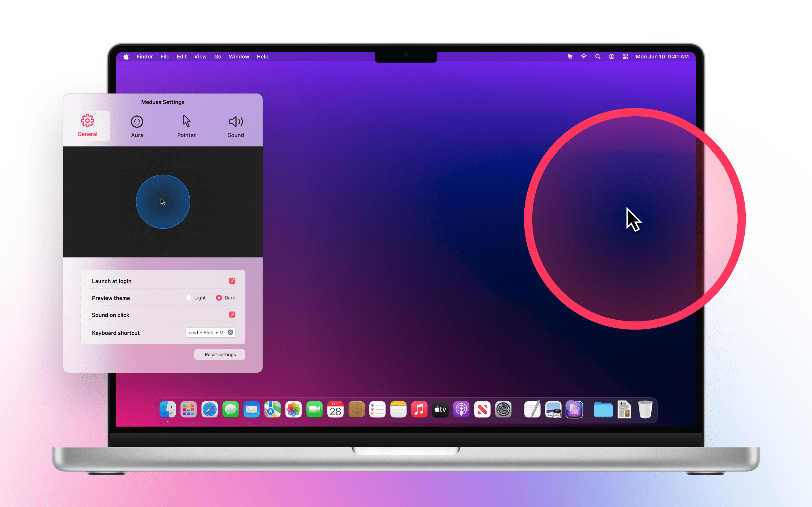Disable the Sound on click checkbox
The height and width of the screenshot is (507, 812).
[x=232, y=315]
